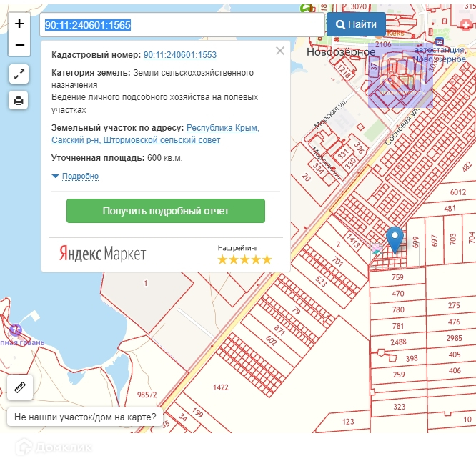Click 'Не нашли участок/дом на карте?' prompt
The height and width of the screenshot is (466, 476).
85,417
